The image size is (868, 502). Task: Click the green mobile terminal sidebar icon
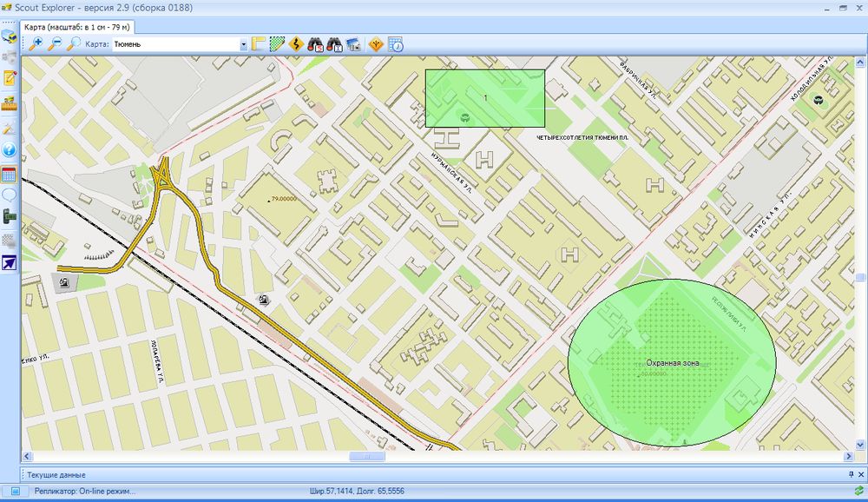pos(10,216)
